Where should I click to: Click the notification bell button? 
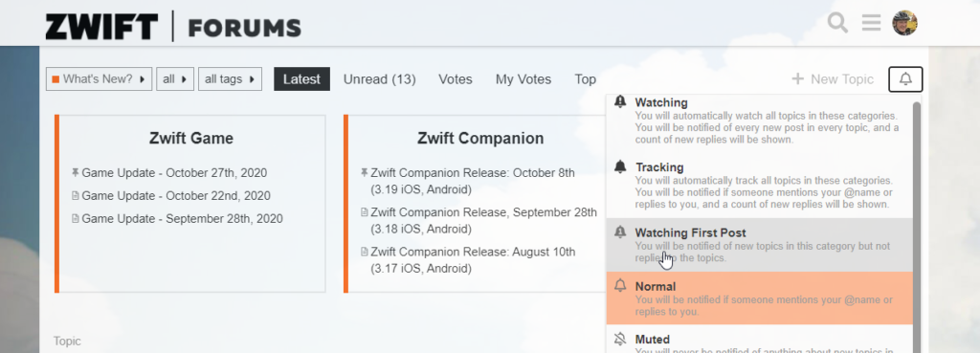coord(905,79)
